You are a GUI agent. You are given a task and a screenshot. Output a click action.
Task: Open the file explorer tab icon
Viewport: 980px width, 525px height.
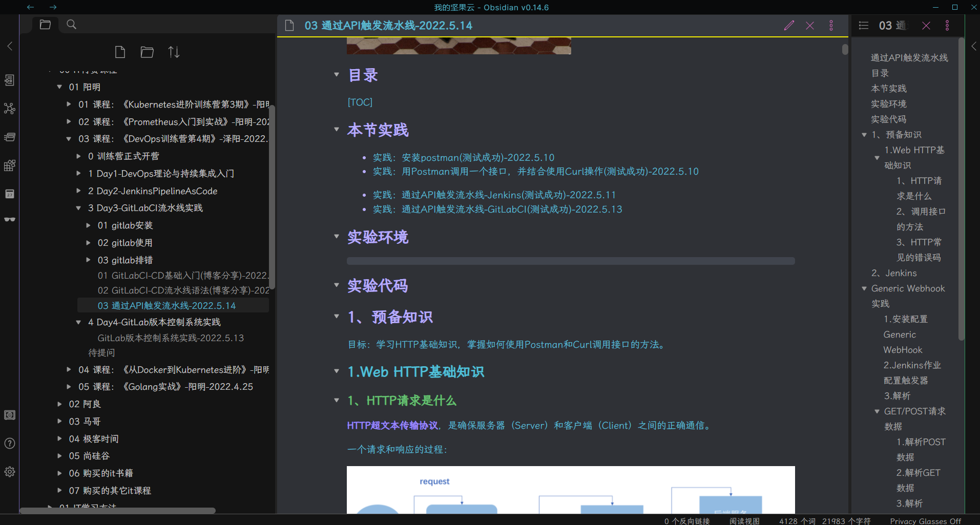click(x=45, y=24)
